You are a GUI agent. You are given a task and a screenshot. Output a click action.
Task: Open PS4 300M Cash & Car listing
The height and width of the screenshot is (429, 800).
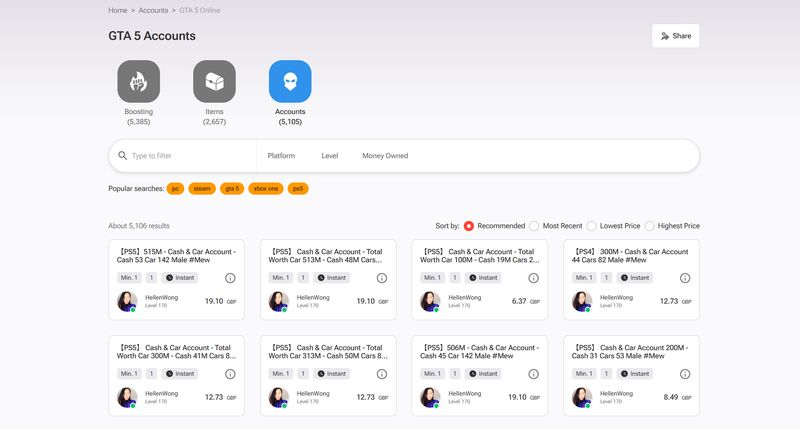tap(630, 256)
